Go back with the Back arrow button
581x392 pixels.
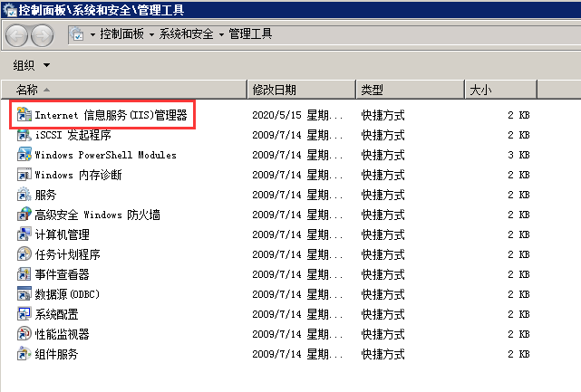click(x=16, y=35)
